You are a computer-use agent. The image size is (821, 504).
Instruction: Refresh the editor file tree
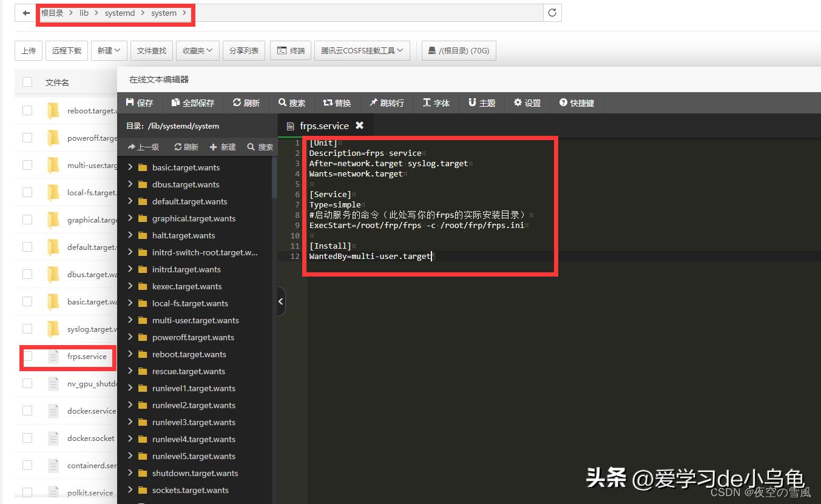tap(186, 146)
